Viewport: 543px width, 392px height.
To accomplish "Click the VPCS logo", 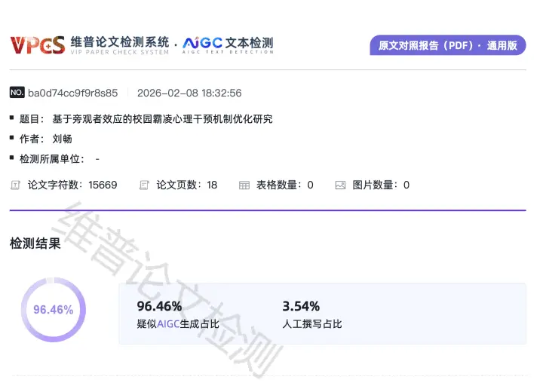I will tap(38, 45).
